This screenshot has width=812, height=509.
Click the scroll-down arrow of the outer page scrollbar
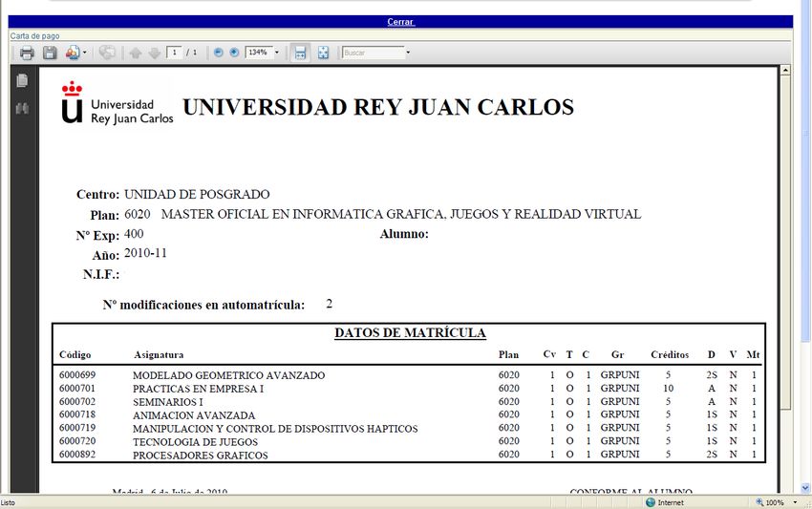[805, 488]
